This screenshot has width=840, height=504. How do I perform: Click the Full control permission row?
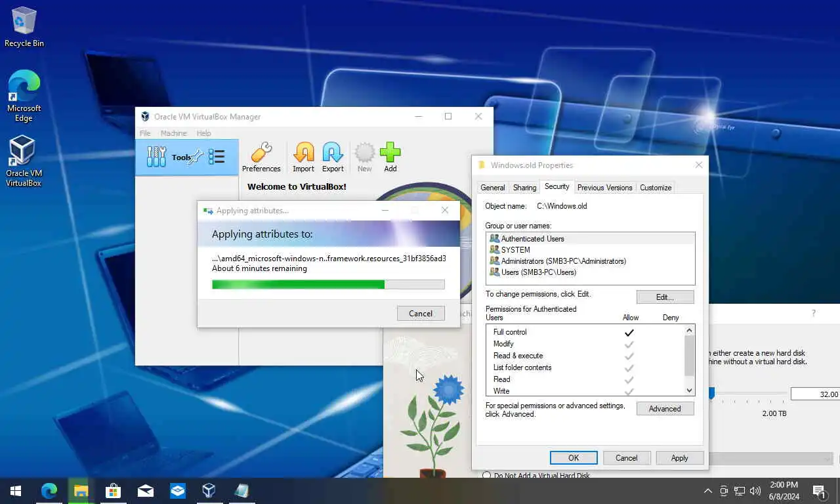585,332
